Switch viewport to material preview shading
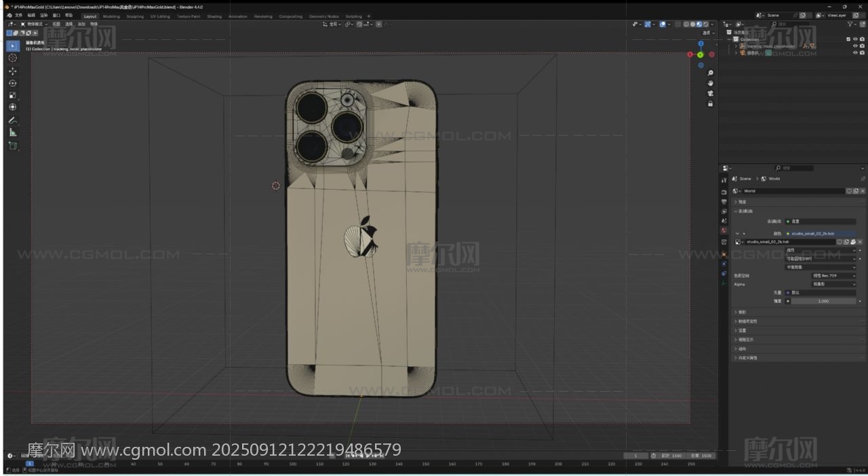Viewport: 868px width, 476px height. pos(700,24)
